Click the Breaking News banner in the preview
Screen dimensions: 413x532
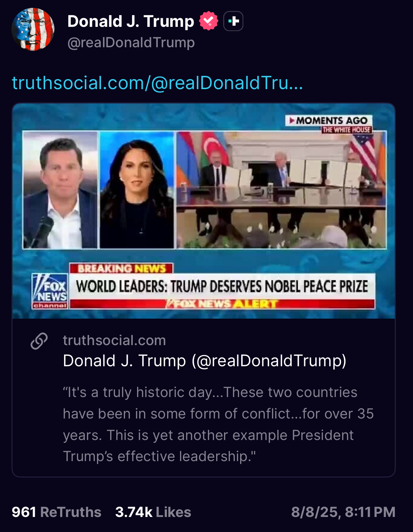pos(121,269)
